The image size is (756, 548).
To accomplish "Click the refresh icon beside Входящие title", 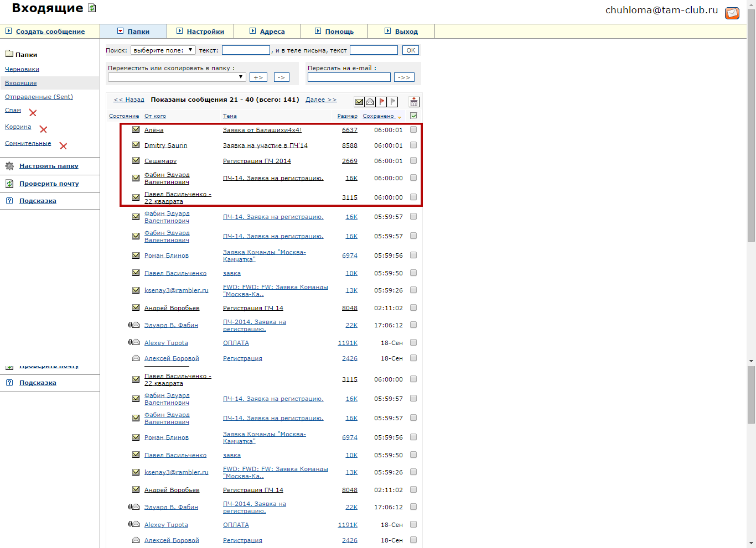I will 92,8.
